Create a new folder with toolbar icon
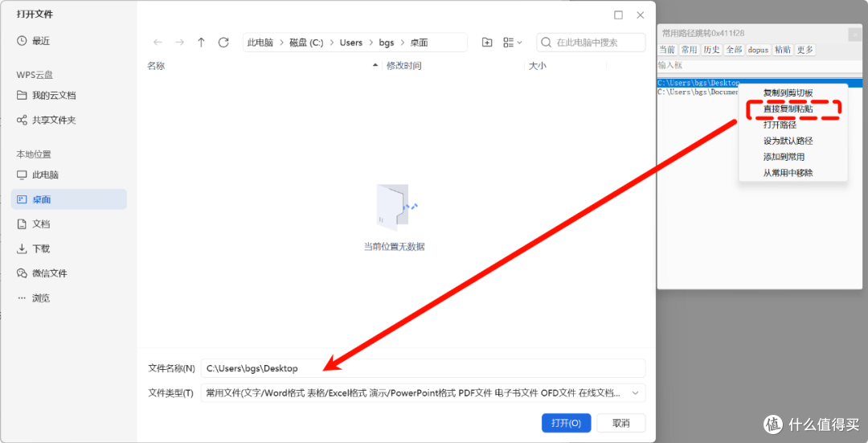This screenshot has height=443, width=868. pyautogui.click(x=487, y=43)
